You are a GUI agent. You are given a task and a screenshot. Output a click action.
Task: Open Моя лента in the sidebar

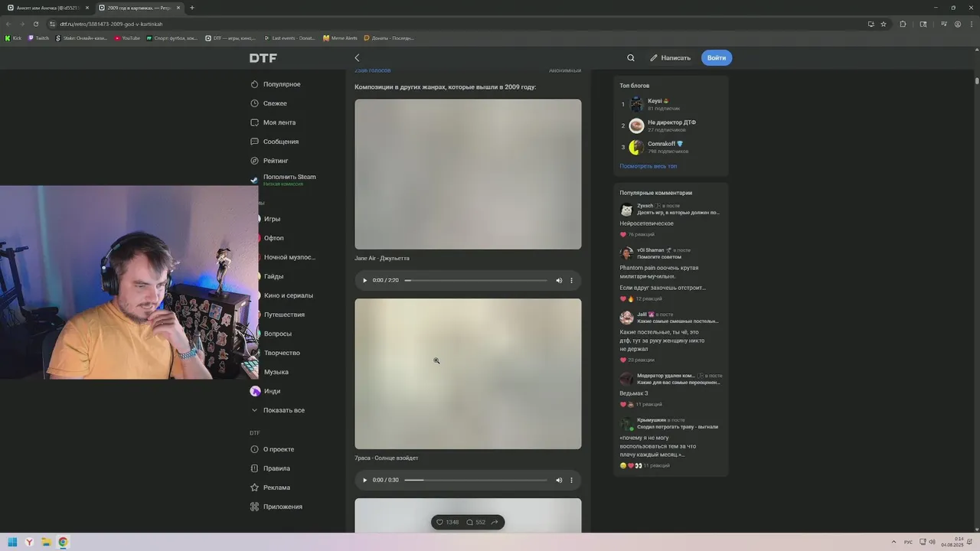tap(273, 122)
